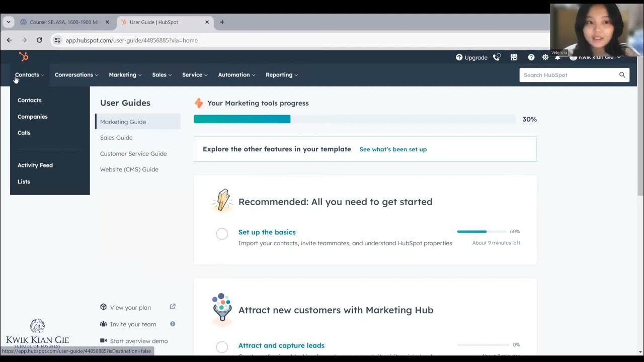
Task: Open Attract and capture leads link
Action: point(281,345)
